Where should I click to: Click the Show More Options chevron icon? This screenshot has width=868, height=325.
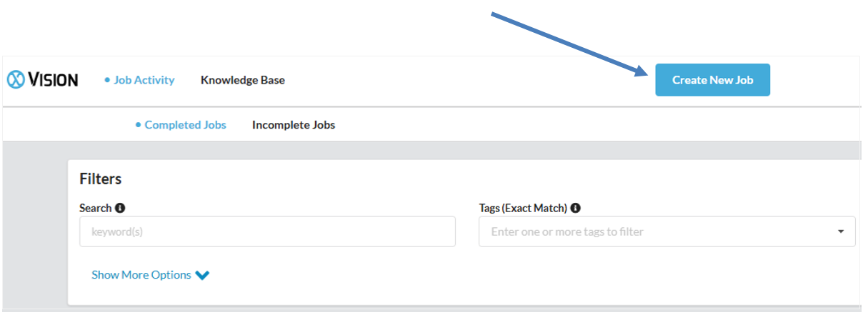[202, 275]
